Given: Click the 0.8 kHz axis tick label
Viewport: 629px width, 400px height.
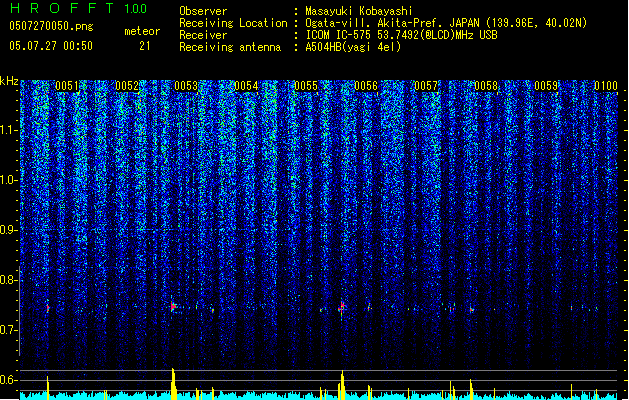Looking at the screenshot, I should click(x=9, y=280).
